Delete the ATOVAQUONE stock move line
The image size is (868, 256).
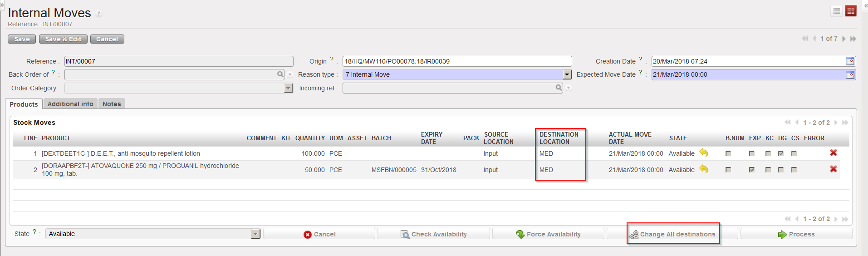coord(834,169)
